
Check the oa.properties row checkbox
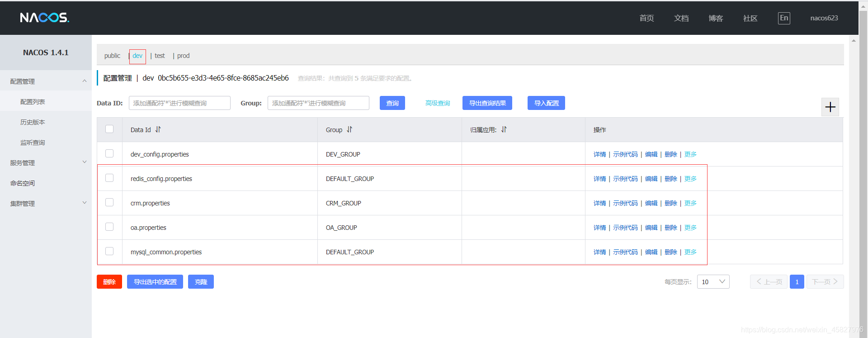109,227
